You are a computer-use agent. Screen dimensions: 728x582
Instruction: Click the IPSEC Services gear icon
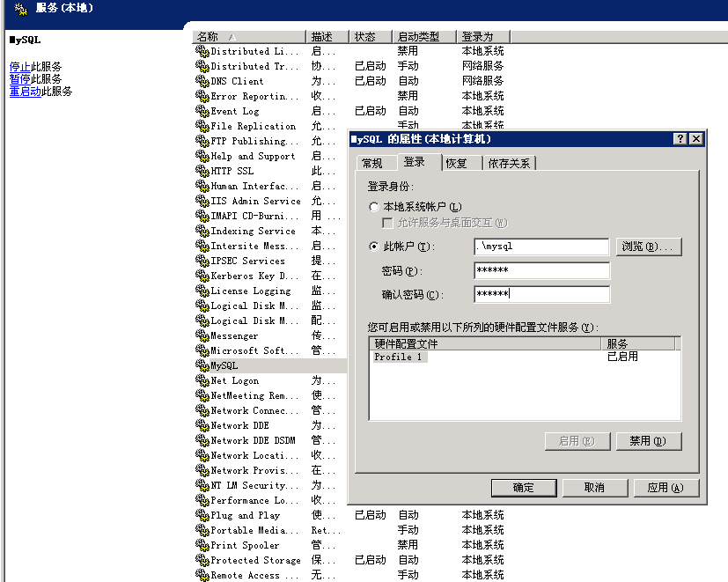coord(202,261)
